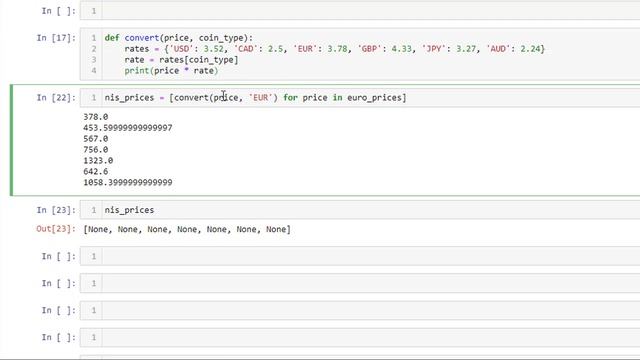Click the first empty cell below Out[23]
The image size is (640, 360).
[x=360, y=256]
